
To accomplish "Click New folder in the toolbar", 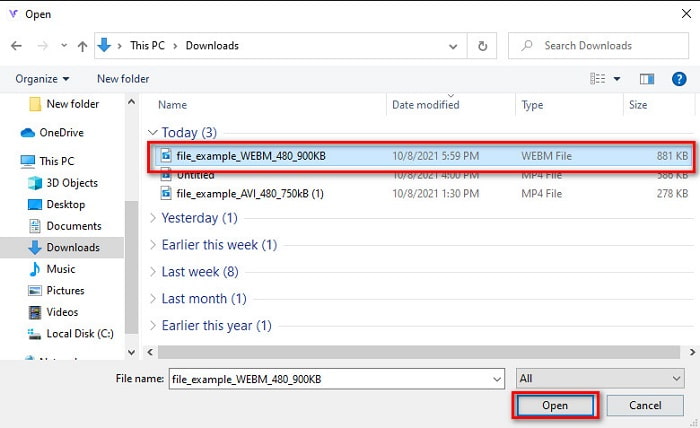I will click(123, 79).
